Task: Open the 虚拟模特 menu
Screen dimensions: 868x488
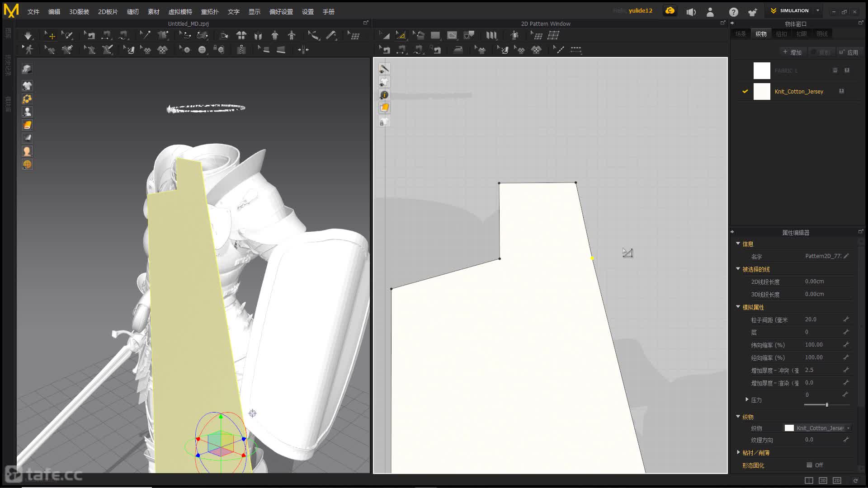Action: coord(180,12)
